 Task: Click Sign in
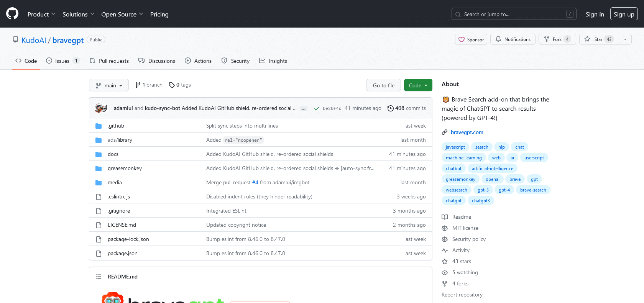tap(595, 14)
